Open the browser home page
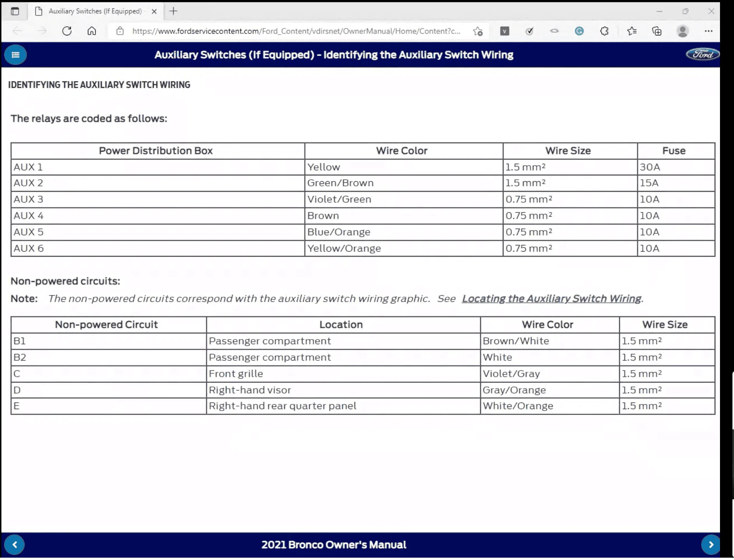The height and width of the screenshot is (560, 734). (x=92, y=31)
